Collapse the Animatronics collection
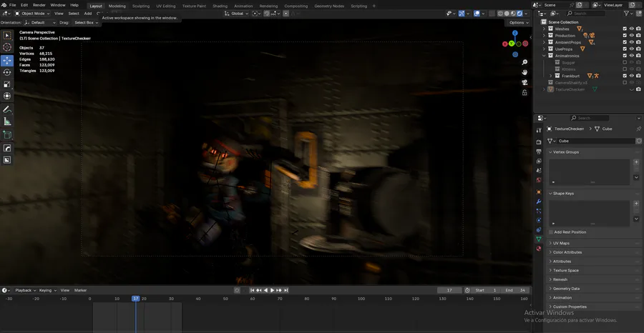Screen dimensions: 644x333 [545, 56]
